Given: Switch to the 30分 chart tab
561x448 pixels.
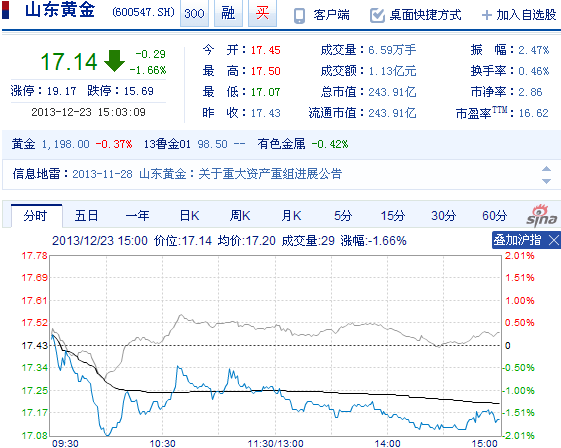Looking at the screenshot, I should [443, 216].
